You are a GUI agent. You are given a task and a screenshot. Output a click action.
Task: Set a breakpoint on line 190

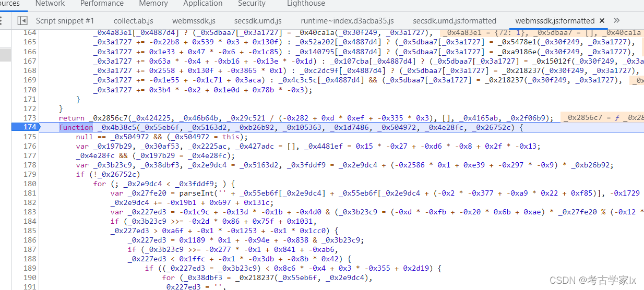point(30,277)
